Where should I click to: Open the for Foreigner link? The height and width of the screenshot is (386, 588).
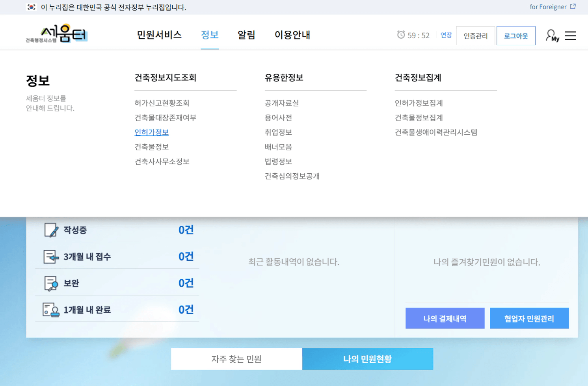(548, 7)
